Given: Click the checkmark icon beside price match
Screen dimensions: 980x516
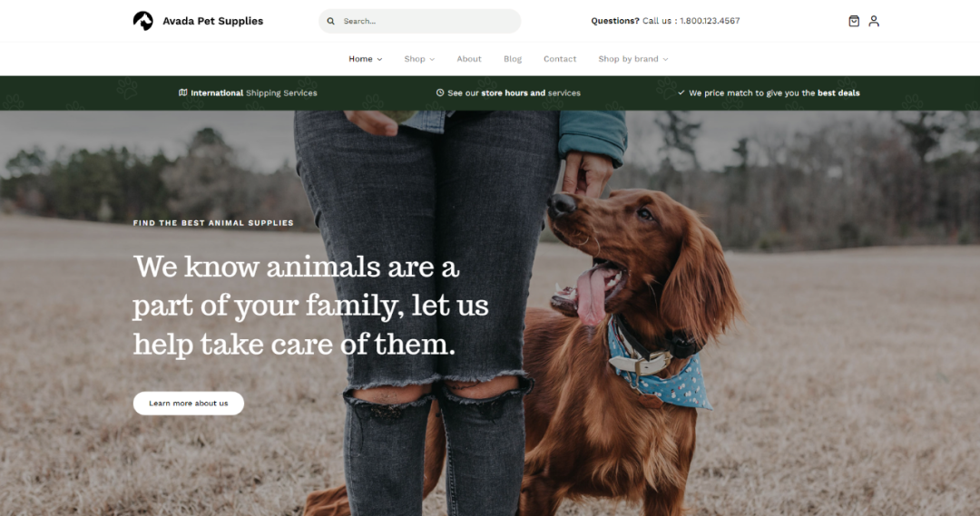Looking at the screenshot, I should pos(681,92).
